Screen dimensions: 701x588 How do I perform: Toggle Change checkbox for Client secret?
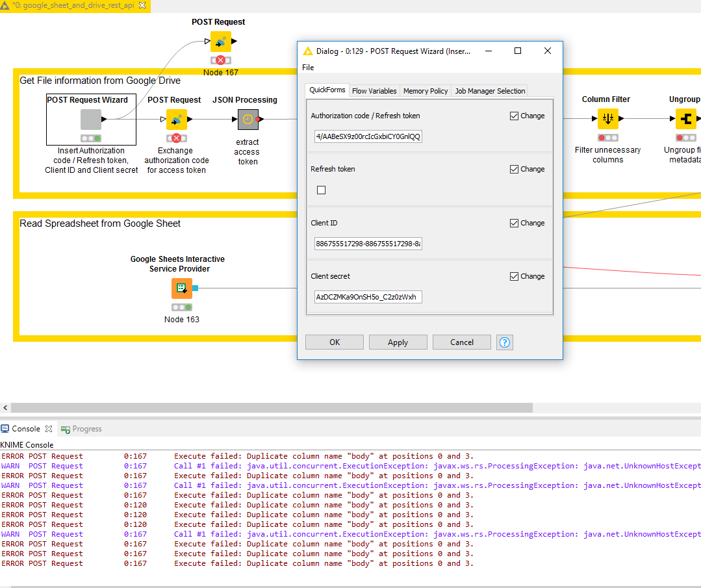pos(515,276)
